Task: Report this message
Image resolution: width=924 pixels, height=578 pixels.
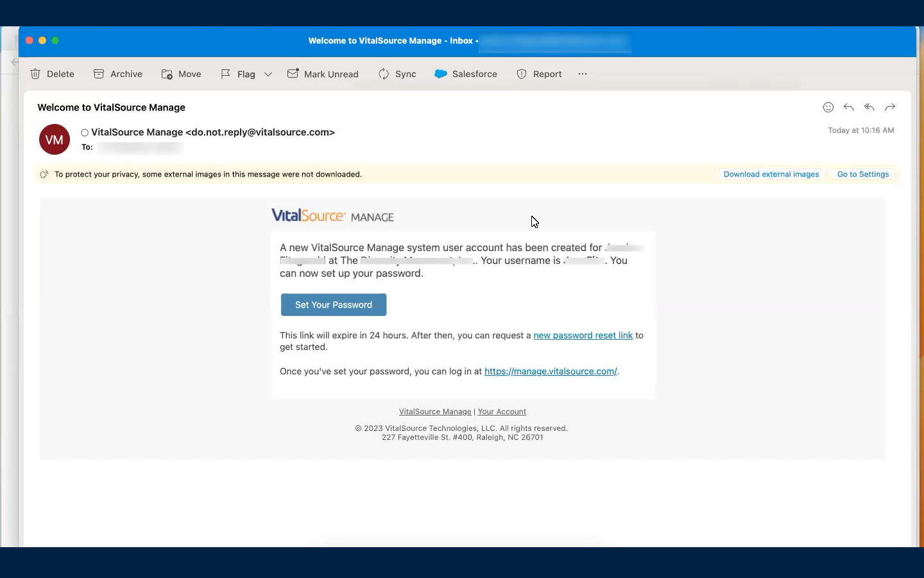Action: 539,74
